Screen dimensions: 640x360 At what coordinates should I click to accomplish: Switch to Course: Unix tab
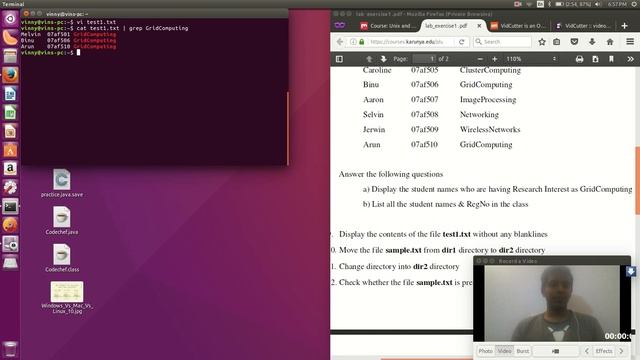pos(387,26)
